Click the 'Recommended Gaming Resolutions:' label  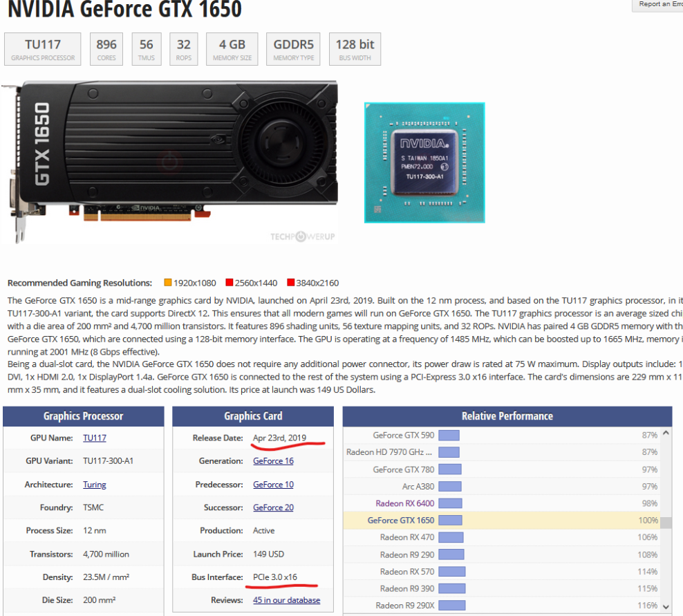pos(79,283)
